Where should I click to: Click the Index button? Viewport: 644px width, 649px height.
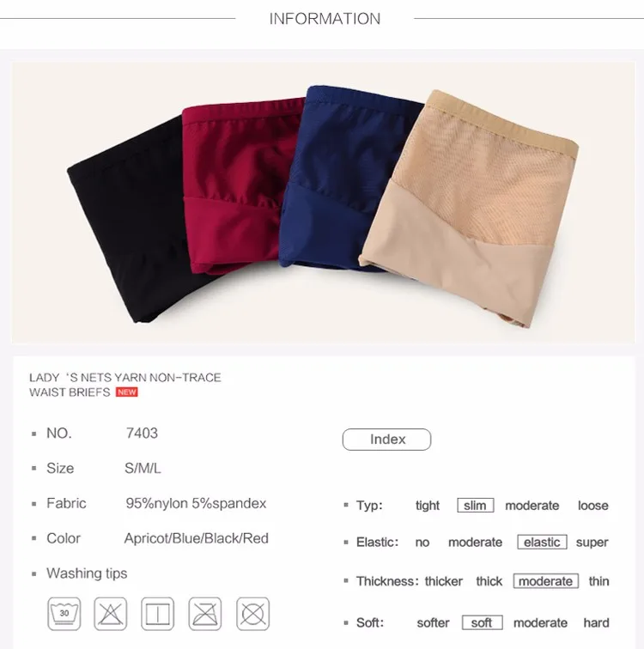(387, 440)
